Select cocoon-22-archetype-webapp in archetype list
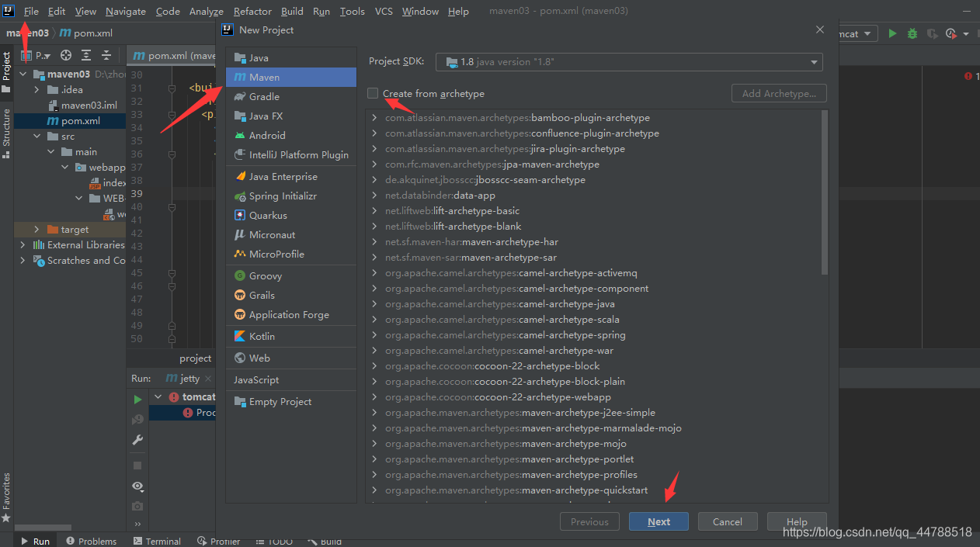 pyautogui.click(x=498, y=397)
